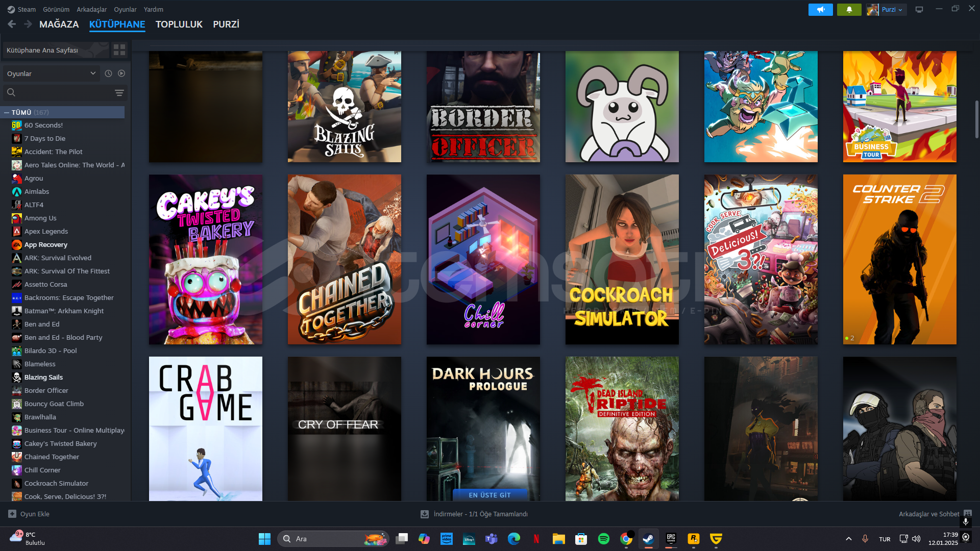Sort by recent activity clock icon
The height and width of the screenshot is (551, 980).
(x=108, y=73)
